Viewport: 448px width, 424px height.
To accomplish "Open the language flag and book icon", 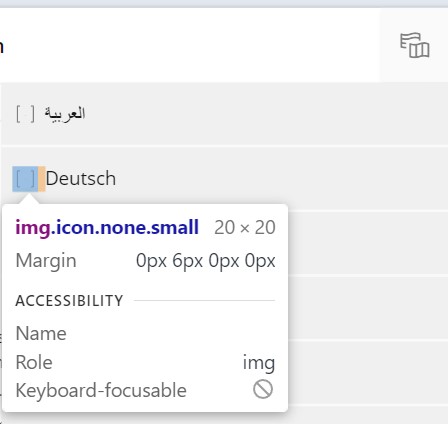I will click(x=414, y=45).
